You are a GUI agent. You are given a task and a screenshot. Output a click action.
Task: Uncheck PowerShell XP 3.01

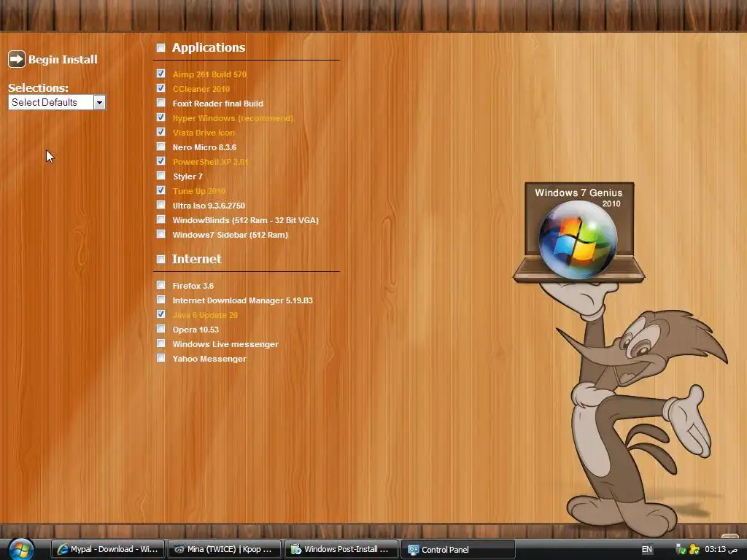pos(161,161)
